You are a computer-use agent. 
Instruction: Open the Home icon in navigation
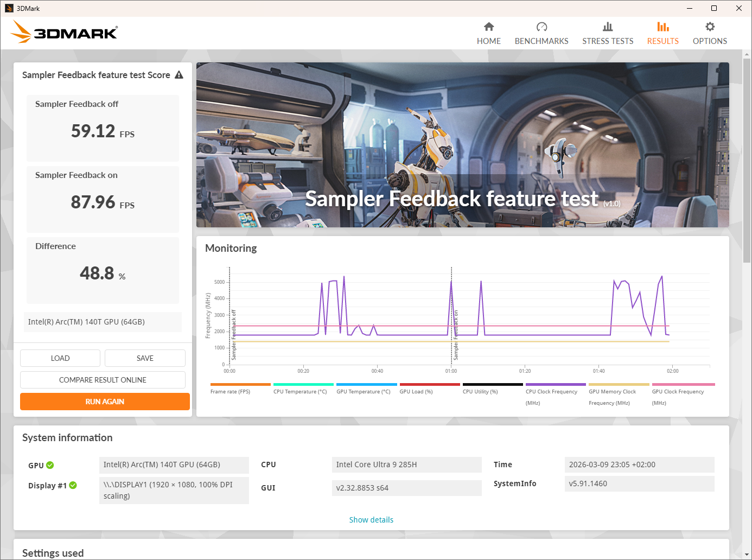tap(488, 27)
